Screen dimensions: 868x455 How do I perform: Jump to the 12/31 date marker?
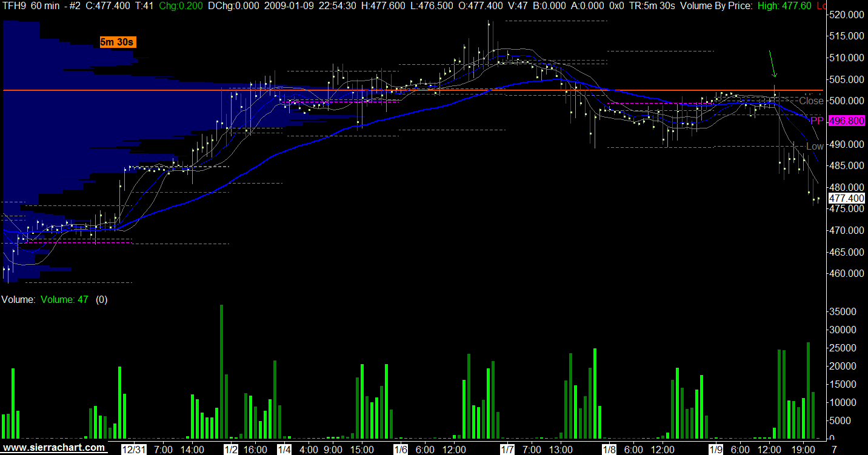(x=134, y=450)
